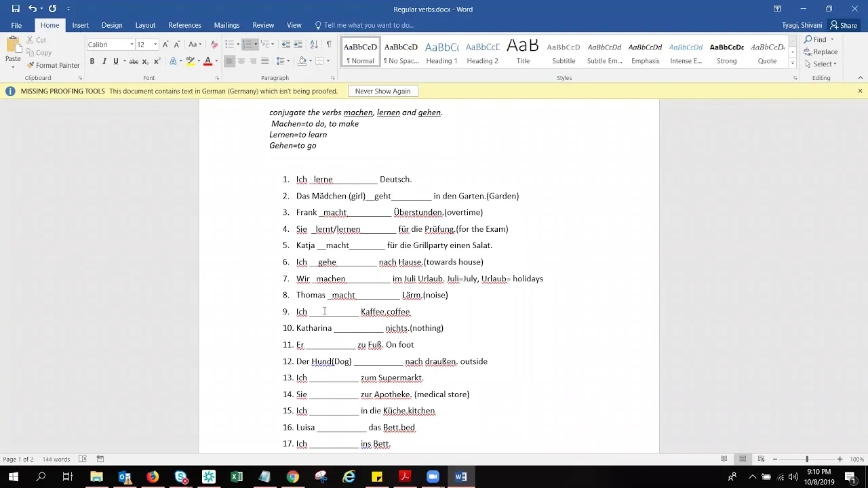Click the zoom slider handle
The image size is (868, 488).
pos(807,459)
